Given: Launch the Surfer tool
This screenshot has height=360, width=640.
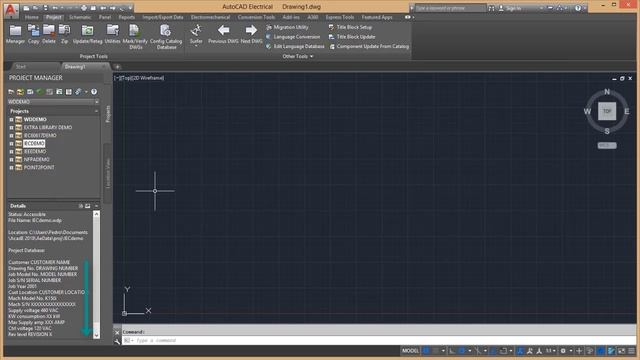Looking at the screenshot, I should [196, 35].
